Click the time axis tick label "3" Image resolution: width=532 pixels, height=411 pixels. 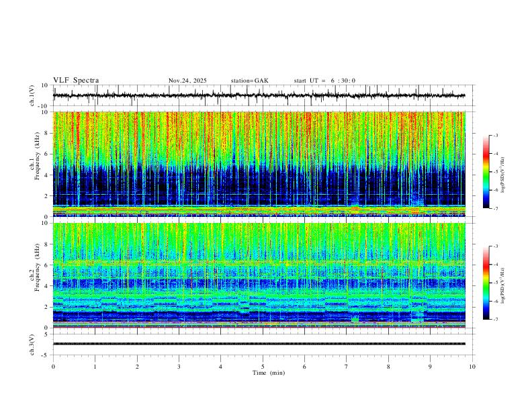click(x=179, y=367)
